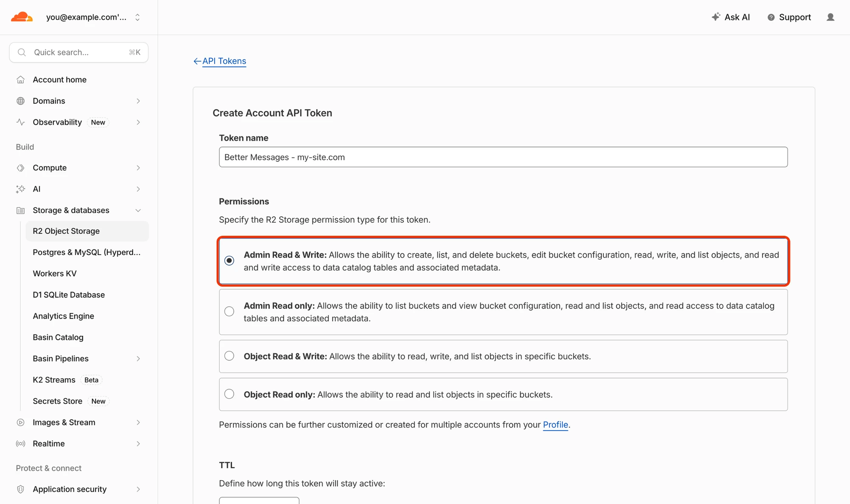Click the Application security shield icon
This screenshot has width=850, height=504.
(x=20, y=489)
